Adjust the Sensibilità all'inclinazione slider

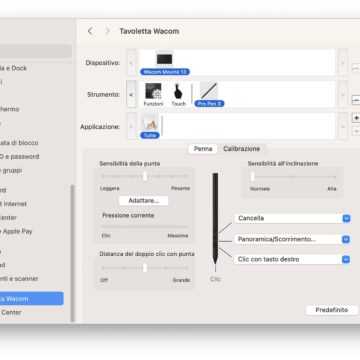(x=293, y=177)
